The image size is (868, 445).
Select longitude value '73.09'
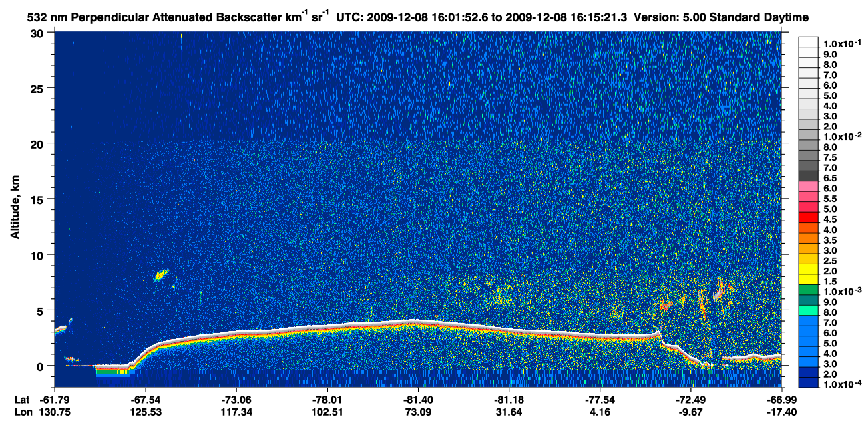coord(417,412)
